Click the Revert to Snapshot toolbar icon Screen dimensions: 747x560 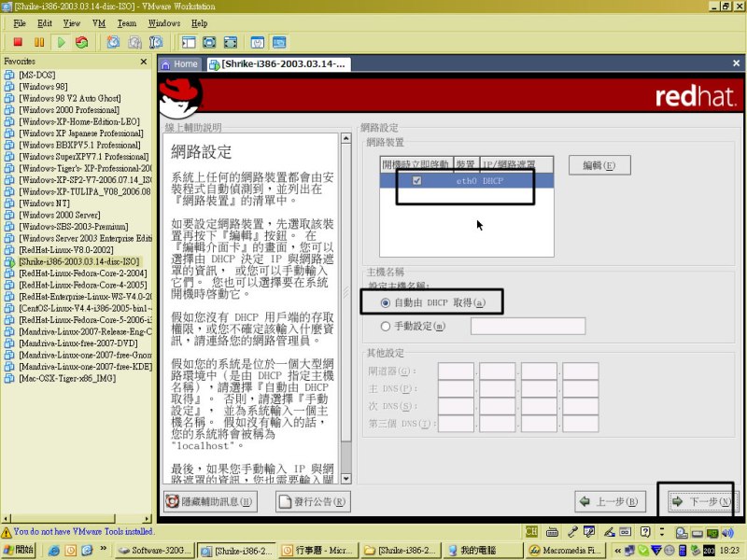tap(134, 42)
